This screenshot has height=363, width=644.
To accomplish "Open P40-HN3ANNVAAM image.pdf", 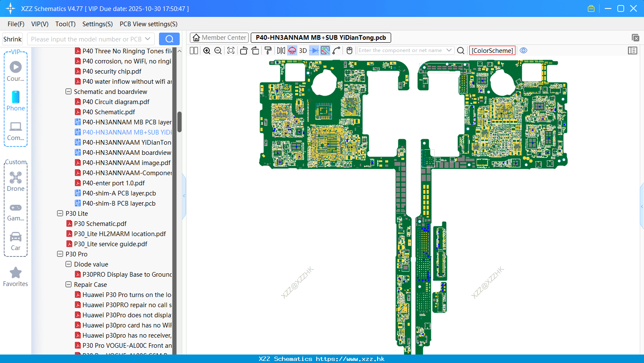I will point(126,162).
